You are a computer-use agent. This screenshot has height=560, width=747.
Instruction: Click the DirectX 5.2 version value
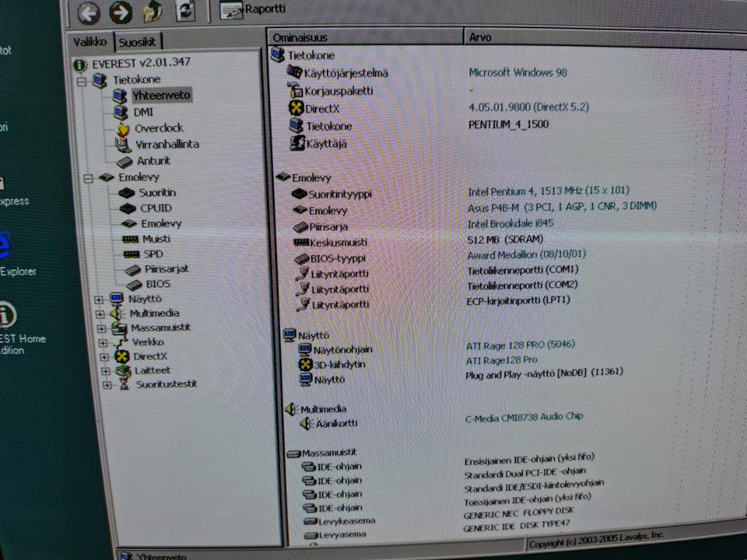529,107
